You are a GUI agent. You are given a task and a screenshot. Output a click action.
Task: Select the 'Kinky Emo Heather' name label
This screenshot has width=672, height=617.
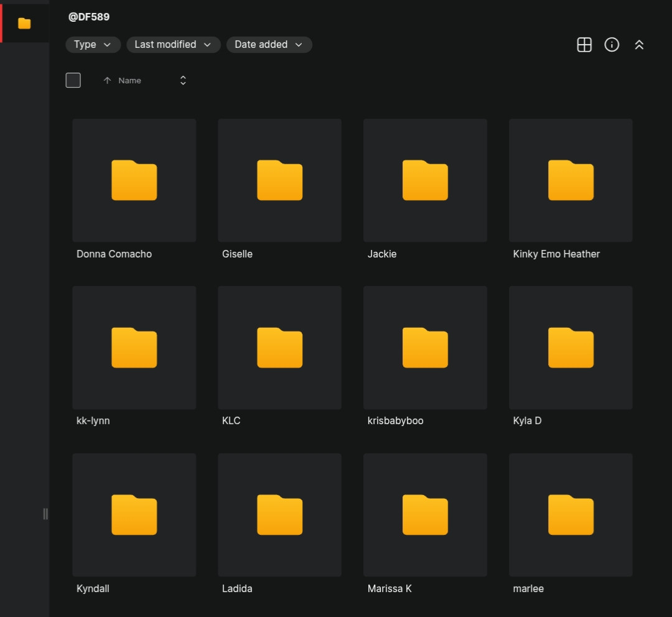[556, 254]
